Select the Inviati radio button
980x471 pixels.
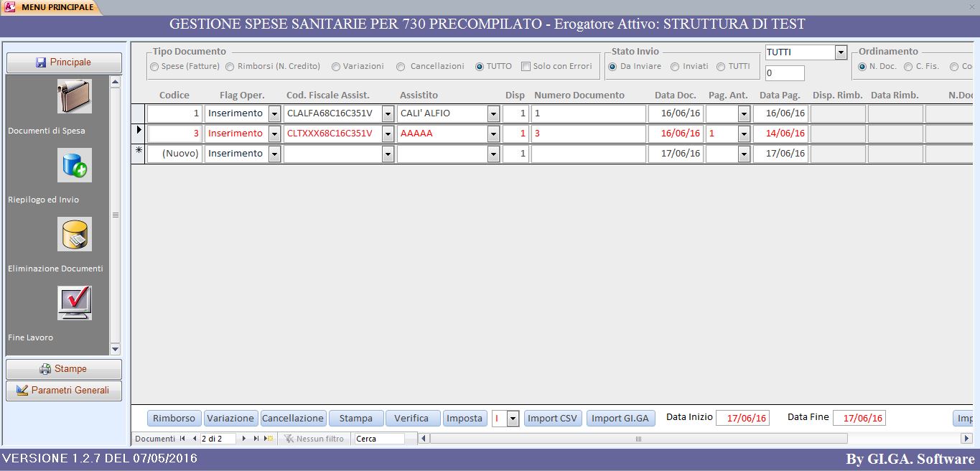(675, 67)
